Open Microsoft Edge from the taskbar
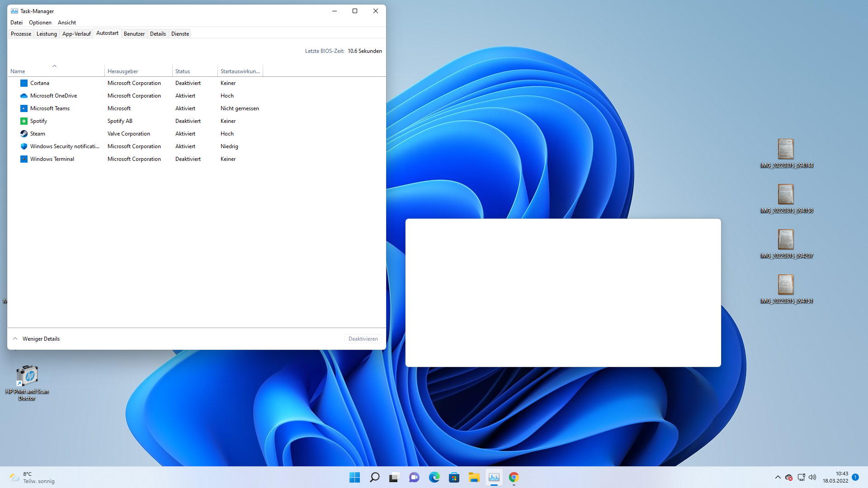Image resolution: width=868 pixels, height=488 pixels. [434, 477]
